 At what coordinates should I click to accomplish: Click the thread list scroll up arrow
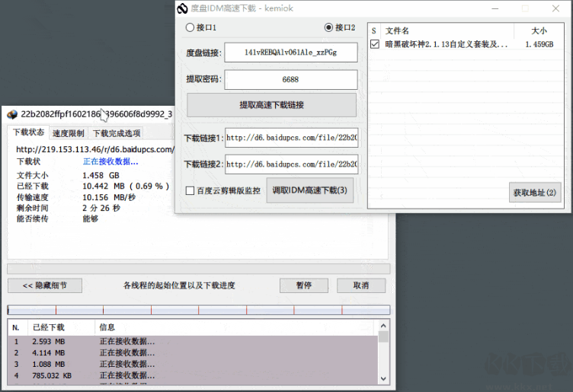pos(383,326)
